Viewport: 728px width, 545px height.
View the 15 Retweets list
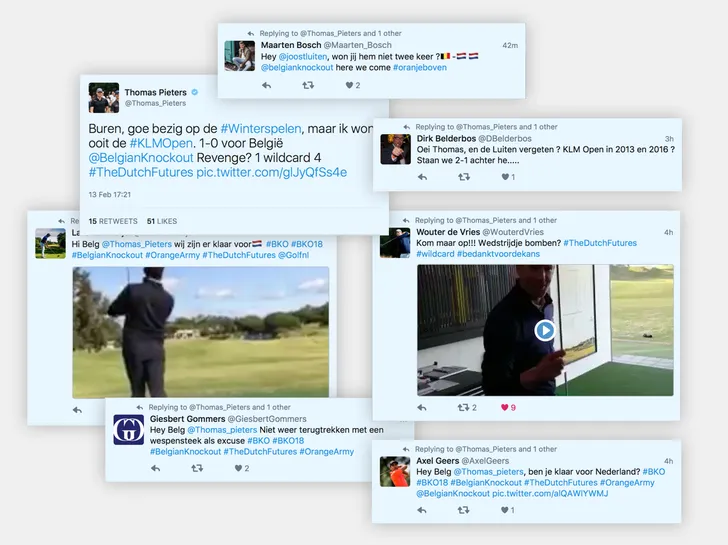pyautogui.click(x=110, y=220)
